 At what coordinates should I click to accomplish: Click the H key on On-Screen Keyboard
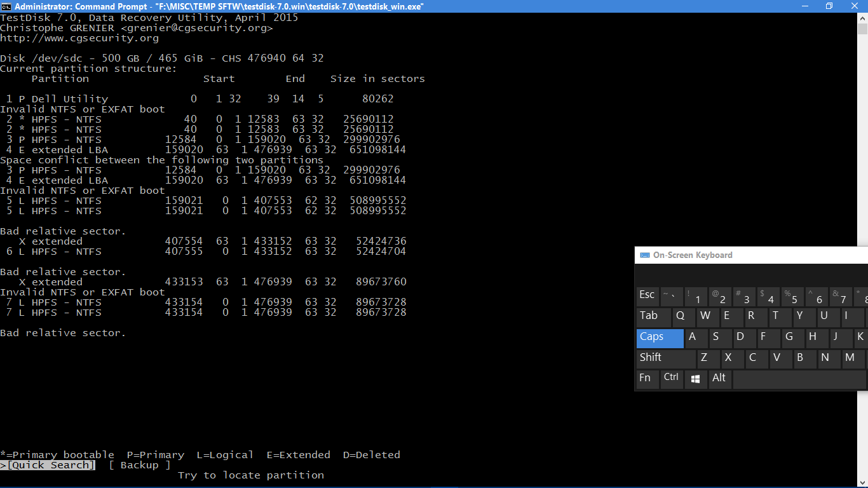pyautogui.click(x=817, y=338)
